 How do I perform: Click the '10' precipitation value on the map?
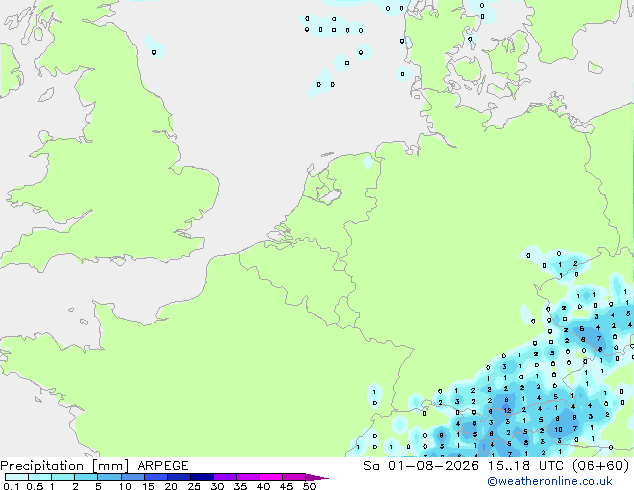point(558,429)
